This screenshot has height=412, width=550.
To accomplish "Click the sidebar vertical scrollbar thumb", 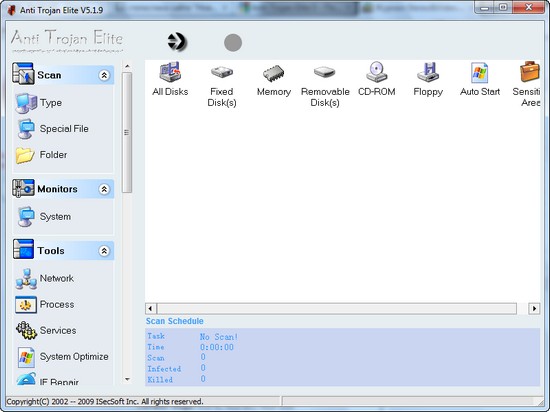I will 127,133.
